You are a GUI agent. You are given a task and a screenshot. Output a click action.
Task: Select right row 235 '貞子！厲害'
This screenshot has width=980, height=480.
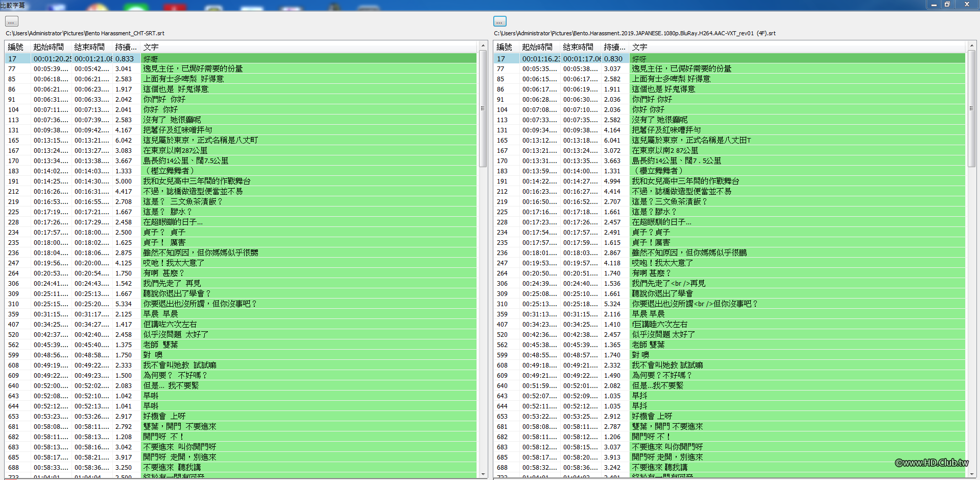(x=729, y=242)
